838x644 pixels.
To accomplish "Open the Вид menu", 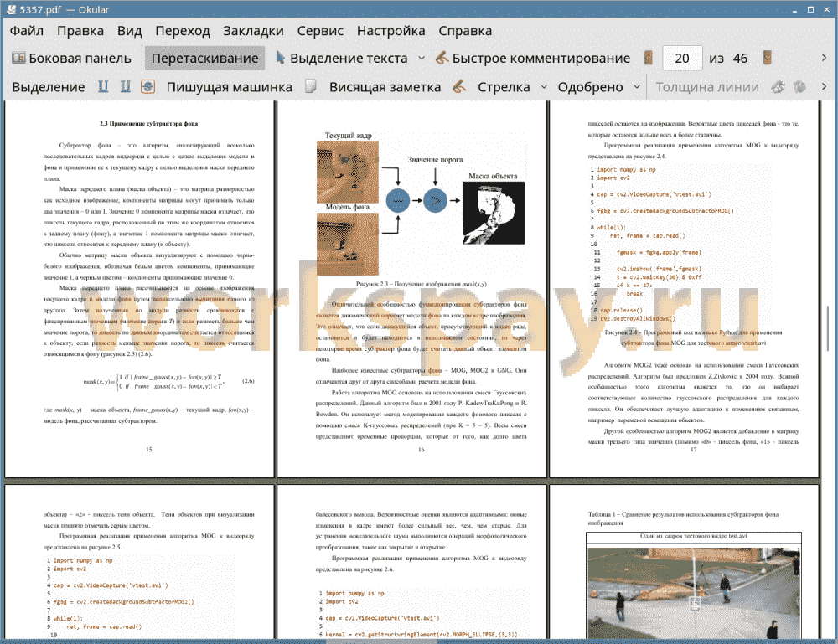I will [x=129, y=31].
